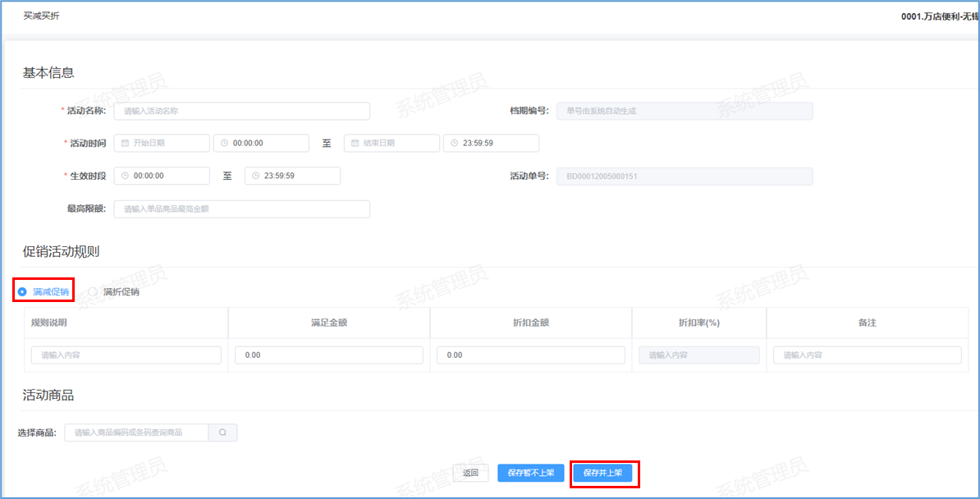980x499 pixels.
Task: Click the 满足金额 column header
Action: 329,323
